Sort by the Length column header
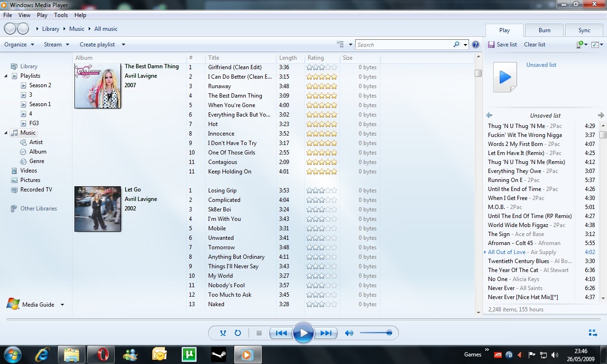607x364 pixels. (290, 58)
